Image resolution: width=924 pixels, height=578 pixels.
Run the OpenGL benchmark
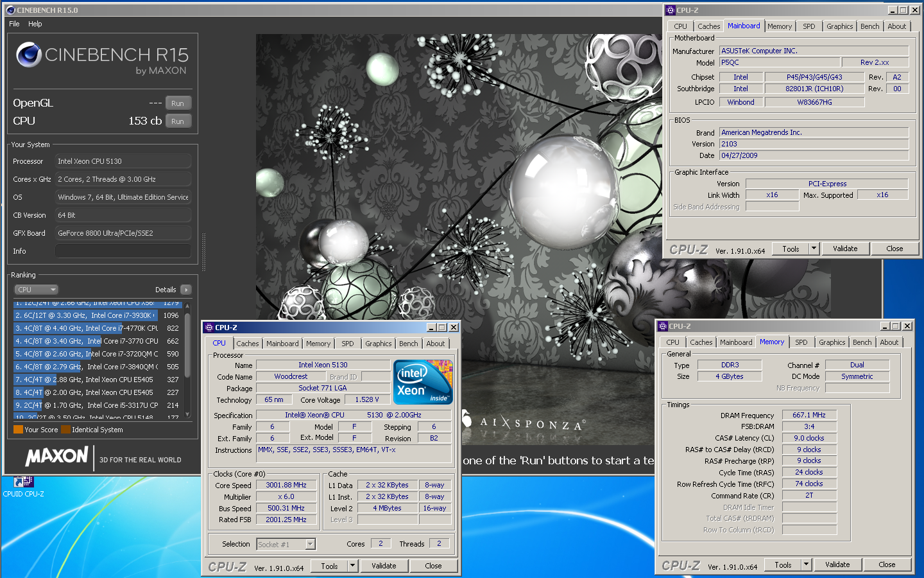pyautogui.click(x=178, y=103)
